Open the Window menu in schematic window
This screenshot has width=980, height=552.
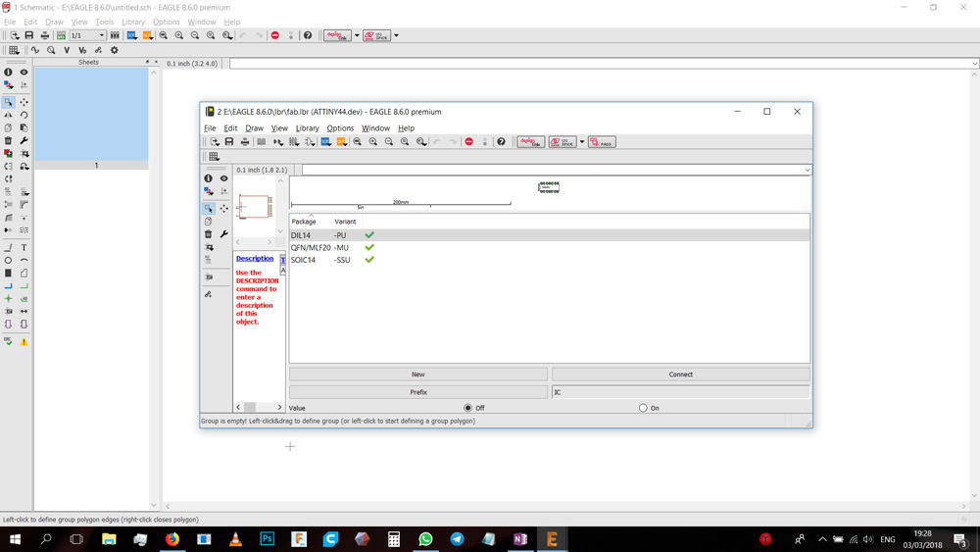click(201, 22)
